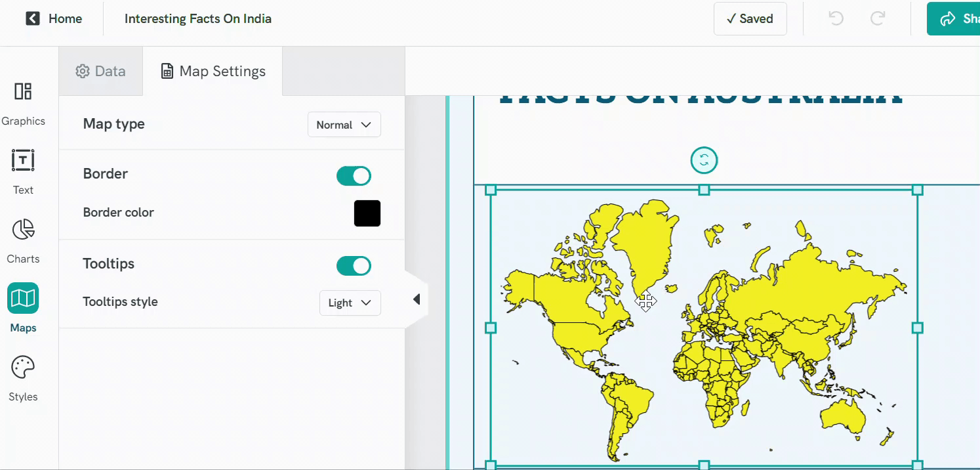Open the Charts panel
Image resolution: width=980 pixels, height=470 pixels.
tap(23, 240)
